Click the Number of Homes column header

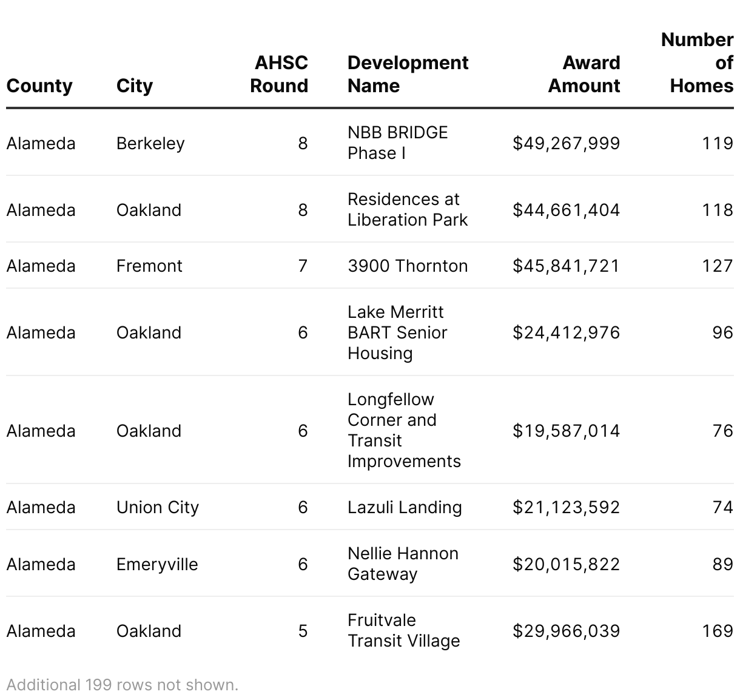[x=697, y=62]
